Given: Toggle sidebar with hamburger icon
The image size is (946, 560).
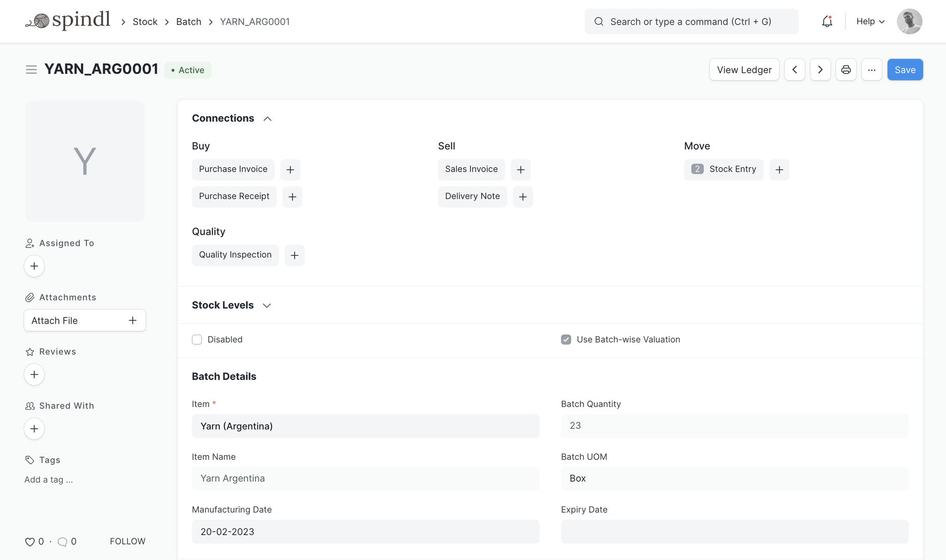Looking at the screenshot, I should click(x=31, y=69).
